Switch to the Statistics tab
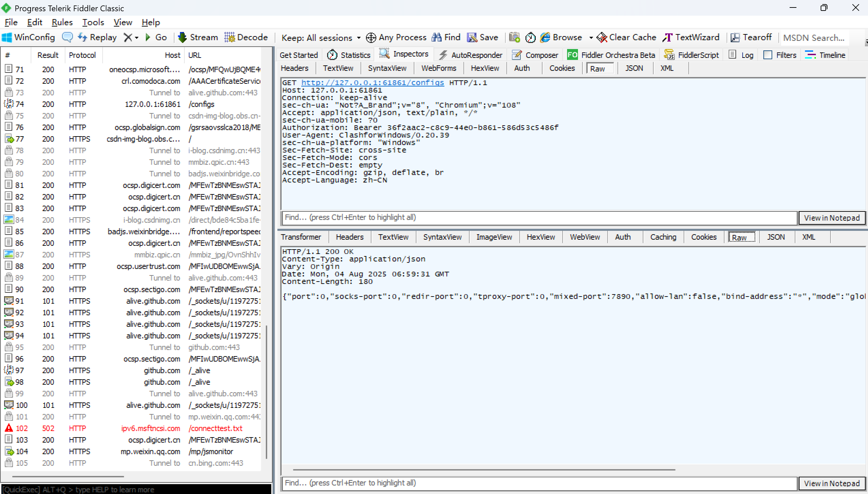The height and width of the screenshot is (494, 868). (349, 55)
